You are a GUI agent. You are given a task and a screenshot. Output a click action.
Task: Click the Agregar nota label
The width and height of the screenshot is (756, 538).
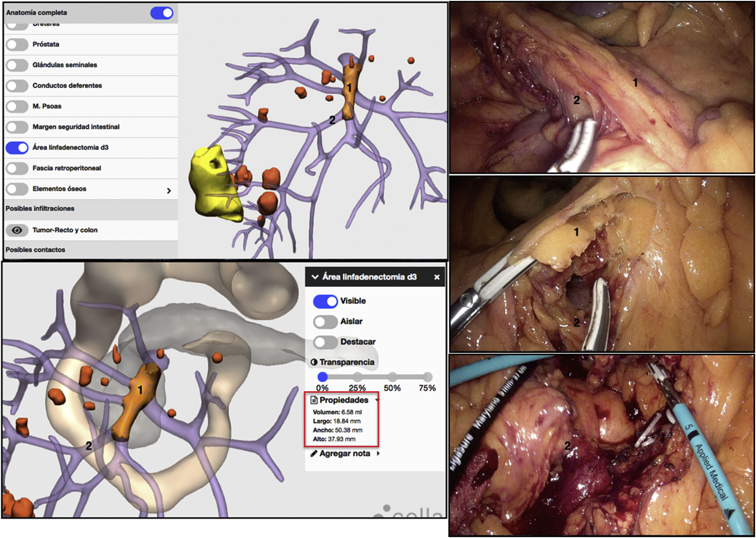click(344, 453)
